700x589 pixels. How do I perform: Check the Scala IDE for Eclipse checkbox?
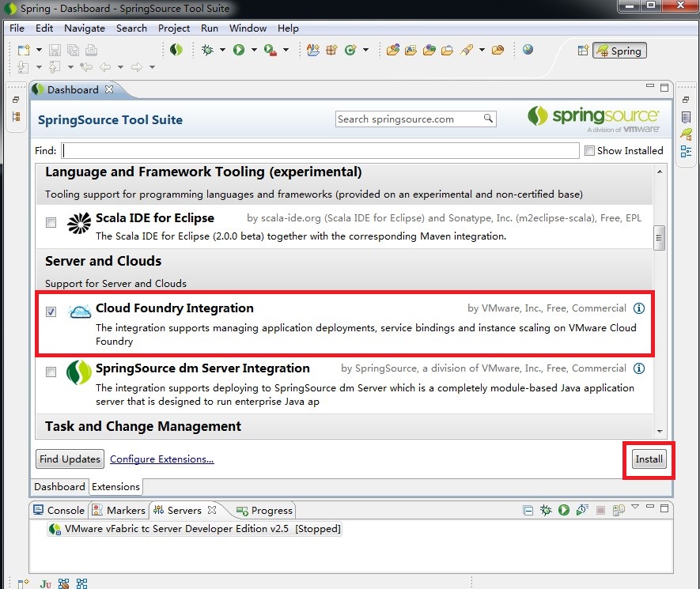[51, 222]
